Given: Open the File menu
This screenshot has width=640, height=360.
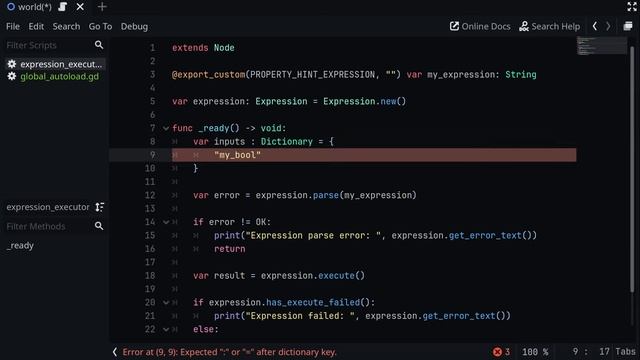Looking at the screenshot, I should (x=13, y=27).
